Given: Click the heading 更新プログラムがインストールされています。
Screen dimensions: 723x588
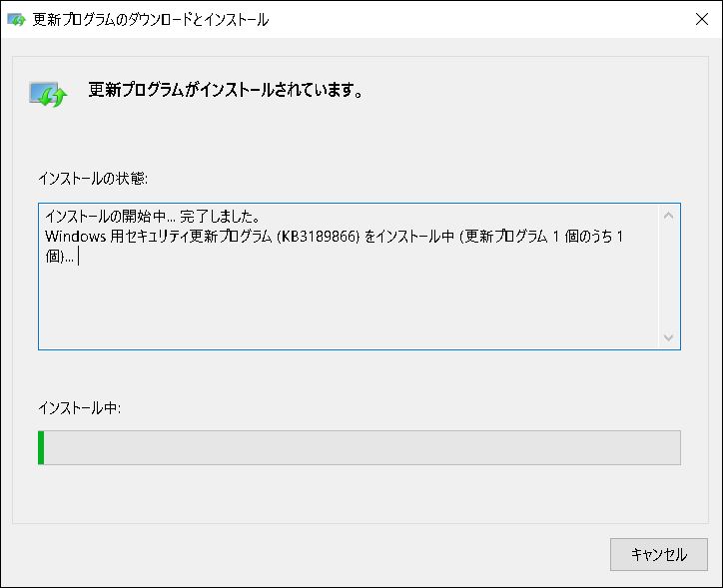Looking at the screenshot, I should [x=225, y=90].
